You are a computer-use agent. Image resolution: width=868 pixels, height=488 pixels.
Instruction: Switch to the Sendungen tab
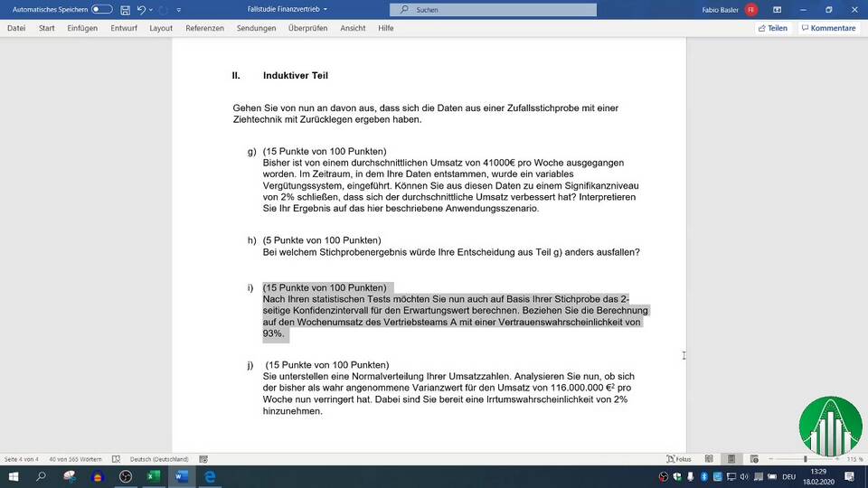(x=256, y=28)
